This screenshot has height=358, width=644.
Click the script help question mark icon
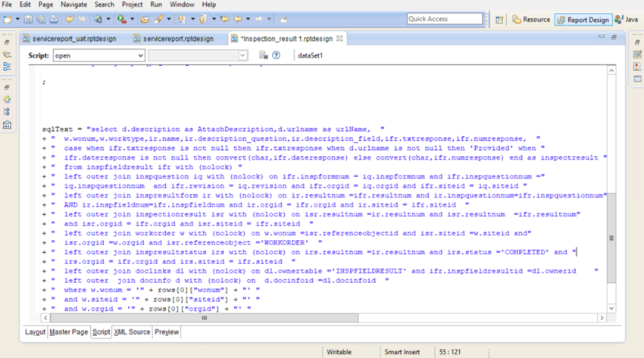click(x=277, y=55)
